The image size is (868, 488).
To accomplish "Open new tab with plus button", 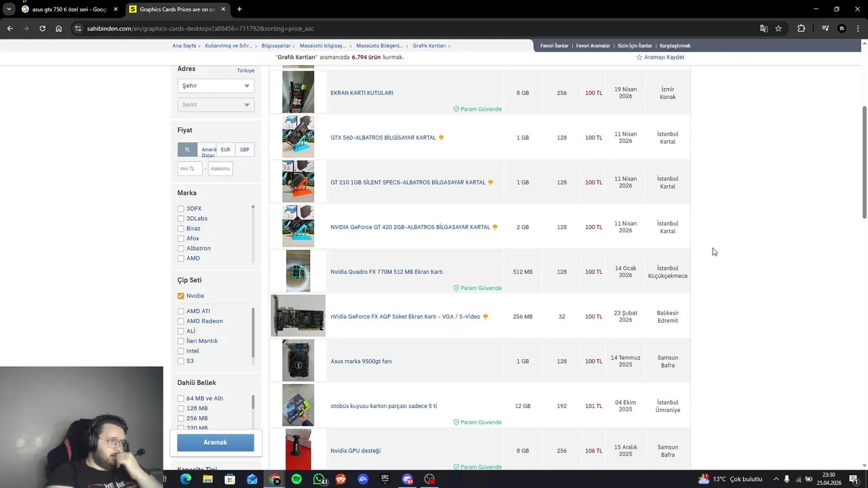I will coord(239,9).
